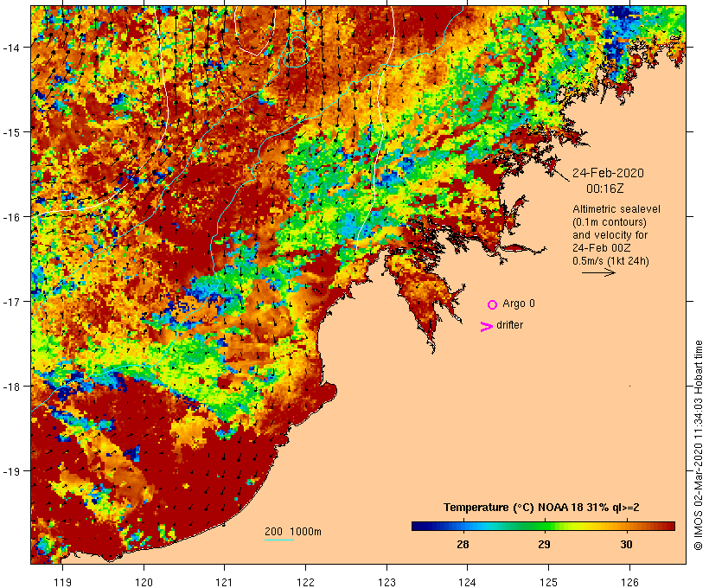
Task: Click latitude label '-14'
Action: click(x=11, y=47)
